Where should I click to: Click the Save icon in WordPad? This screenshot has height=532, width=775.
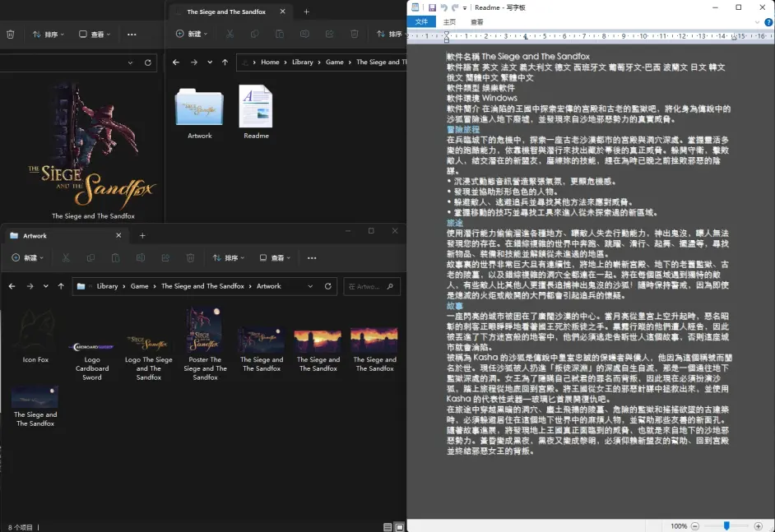[432, 7]
